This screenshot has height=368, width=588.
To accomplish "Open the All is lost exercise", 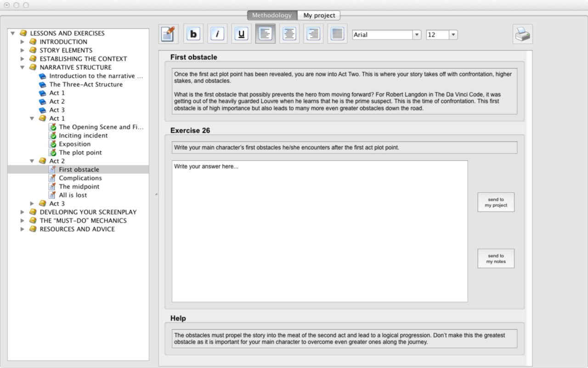I will (x=73, y=195).
